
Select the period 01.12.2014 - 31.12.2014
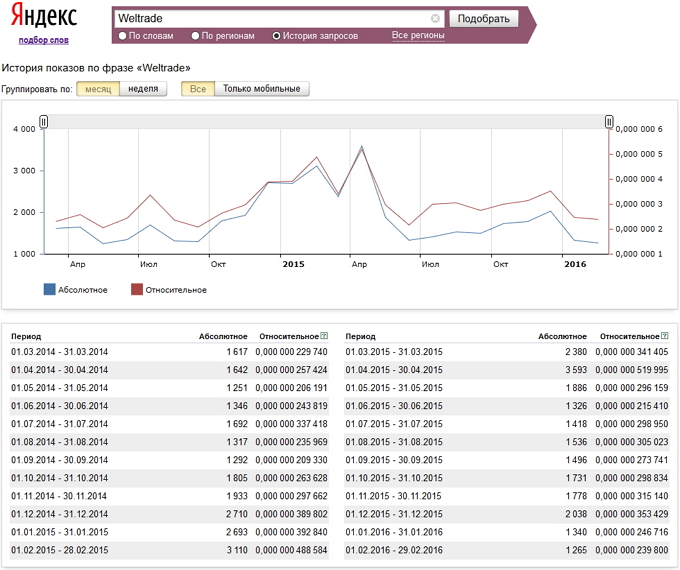tap(59, 514)
